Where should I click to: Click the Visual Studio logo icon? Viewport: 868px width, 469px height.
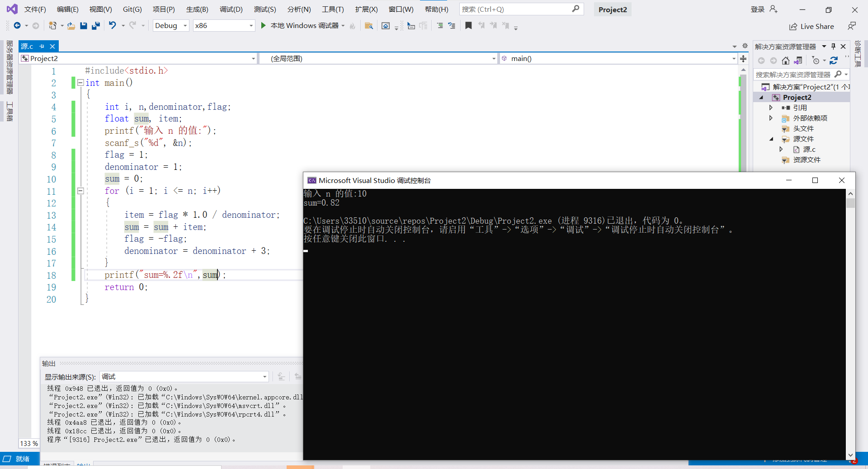(x=12, y=9)
